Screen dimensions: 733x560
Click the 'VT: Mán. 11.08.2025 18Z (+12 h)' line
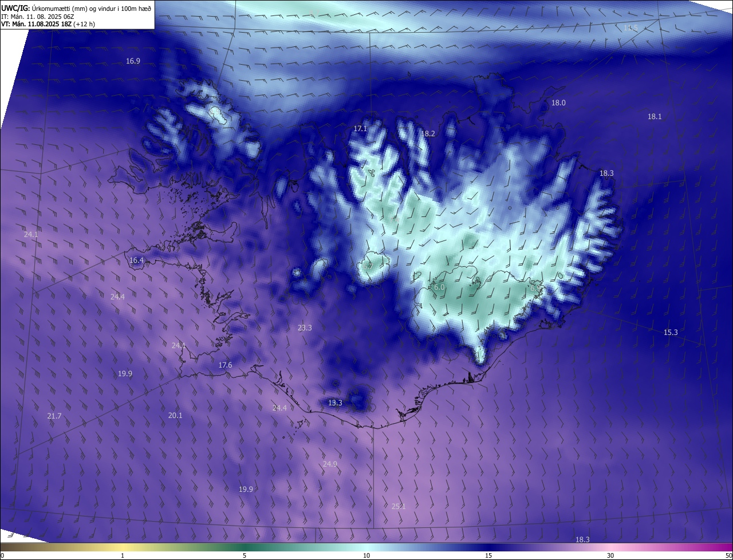[49, 23]
